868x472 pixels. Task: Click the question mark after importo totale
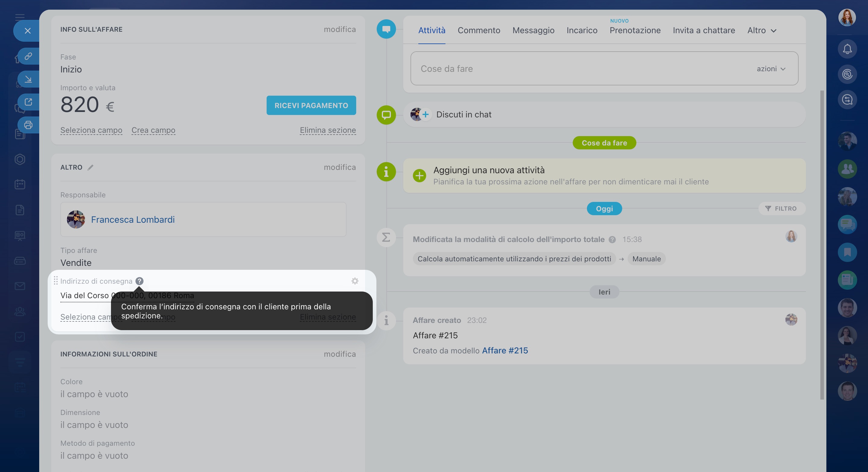612,240
